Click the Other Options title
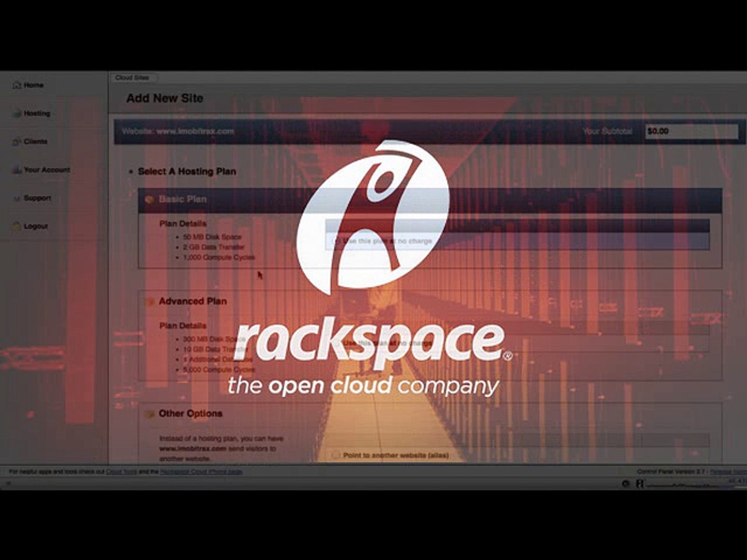Image resolution: width=747 pixels, height=560 pixels. point(190,414)
